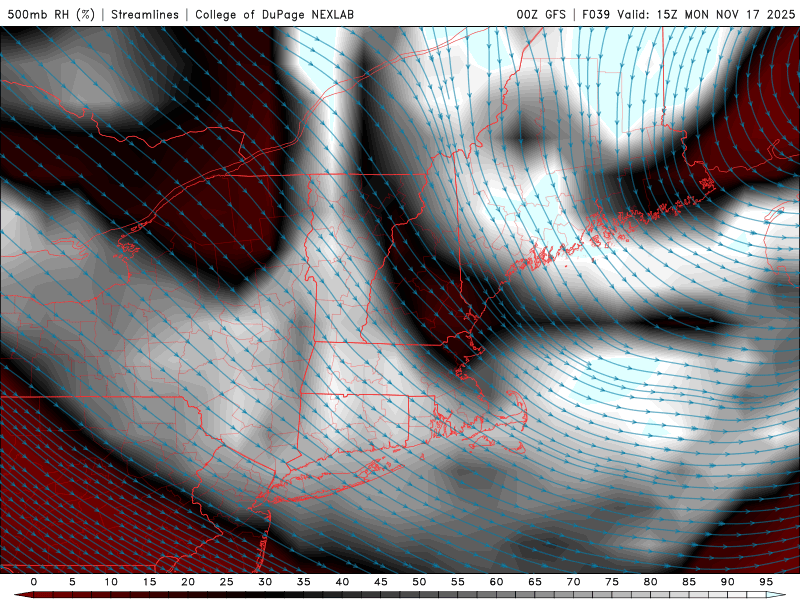Click the 25 tick label on the color scale
This screenshot has height=600, width=800.
(x=227, y=582)
